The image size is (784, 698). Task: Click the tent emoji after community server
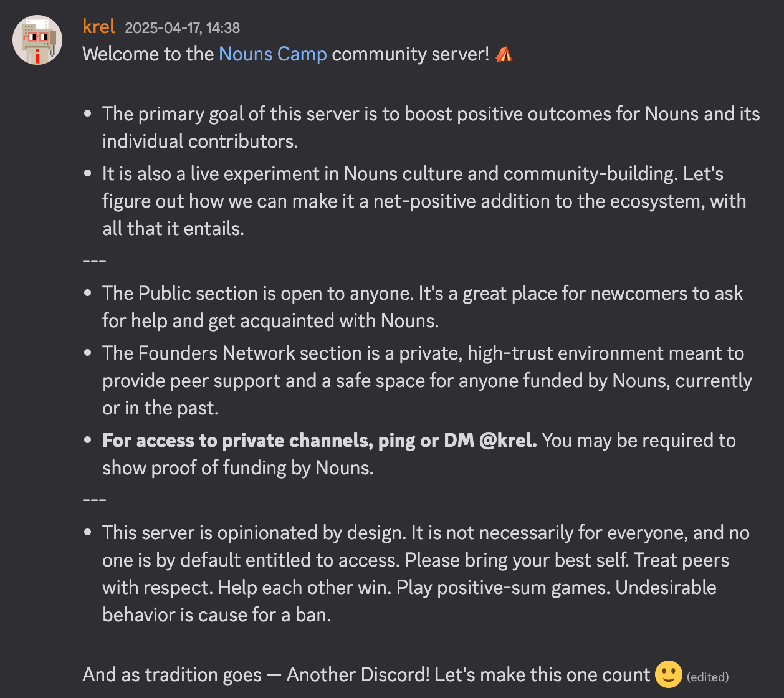tap(504, 54)
